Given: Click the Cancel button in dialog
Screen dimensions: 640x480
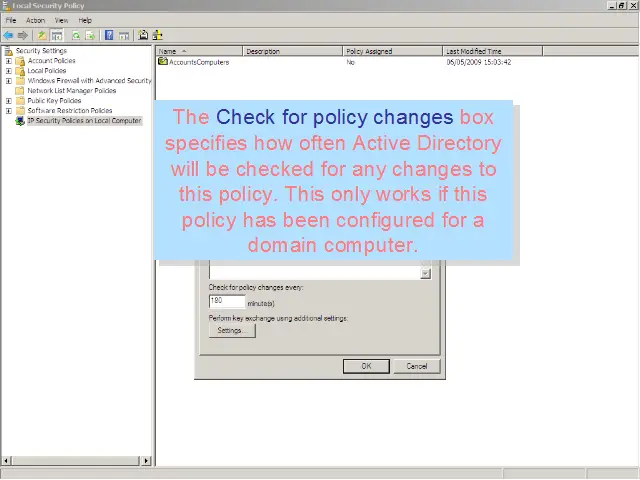Looking at the screenshot, I should click(416, 366).
